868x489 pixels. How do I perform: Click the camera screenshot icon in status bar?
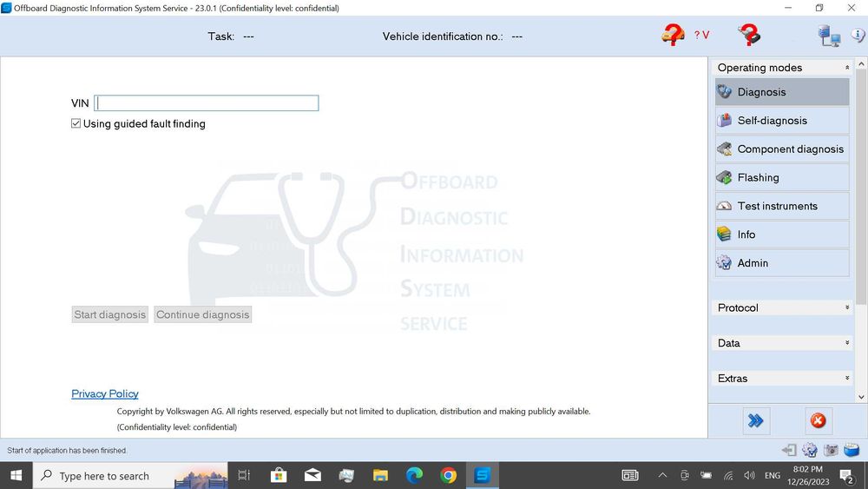(831, 450)
